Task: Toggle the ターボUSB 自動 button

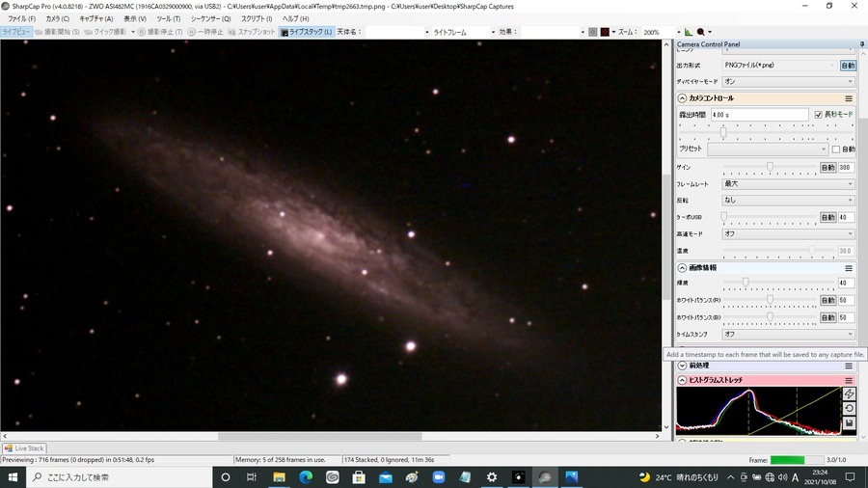Action: point(827,217)
